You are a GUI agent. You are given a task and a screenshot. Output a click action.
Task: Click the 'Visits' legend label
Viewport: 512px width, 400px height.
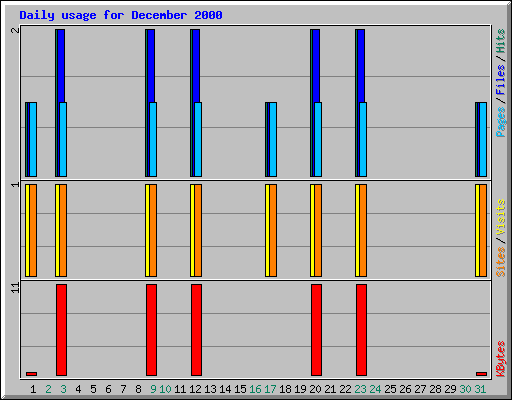click(500, 217)
